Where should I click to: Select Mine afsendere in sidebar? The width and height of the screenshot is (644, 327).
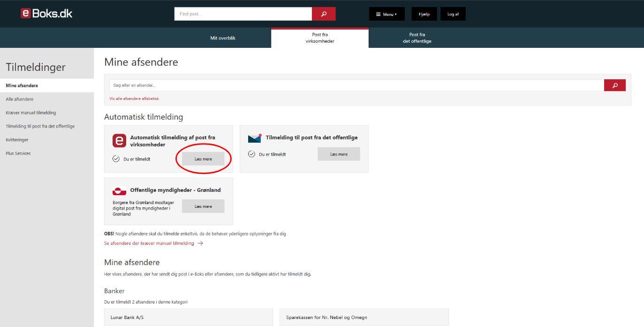pos(47,85)
